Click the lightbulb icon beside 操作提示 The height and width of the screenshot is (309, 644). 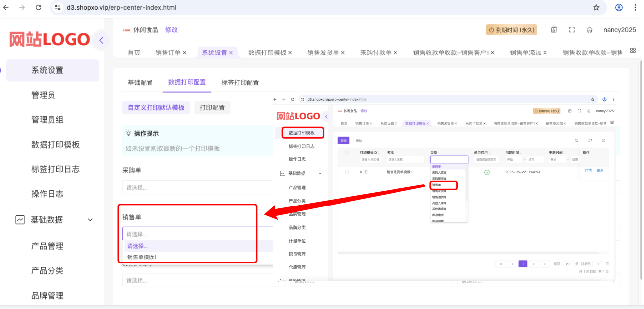129,133
